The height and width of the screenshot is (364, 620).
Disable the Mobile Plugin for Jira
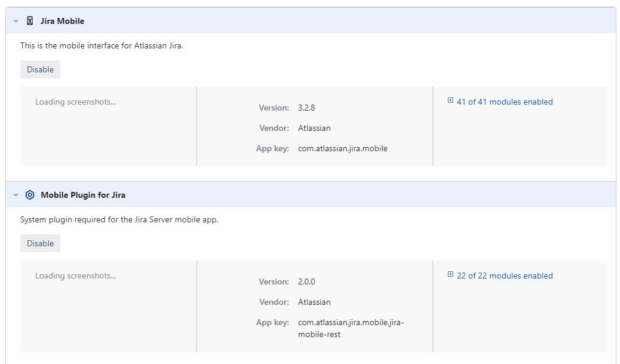(40, 243)
